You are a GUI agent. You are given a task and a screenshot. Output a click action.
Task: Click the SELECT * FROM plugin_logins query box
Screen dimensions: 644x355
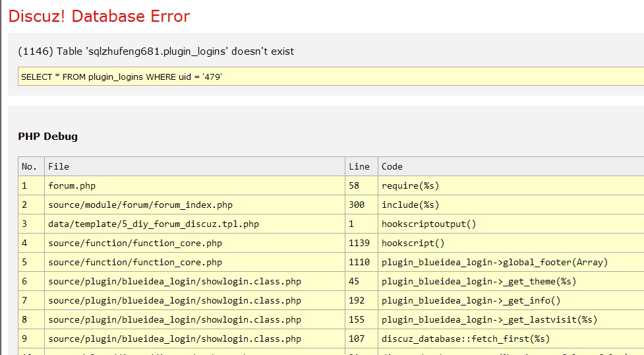[x=331, y=77]
